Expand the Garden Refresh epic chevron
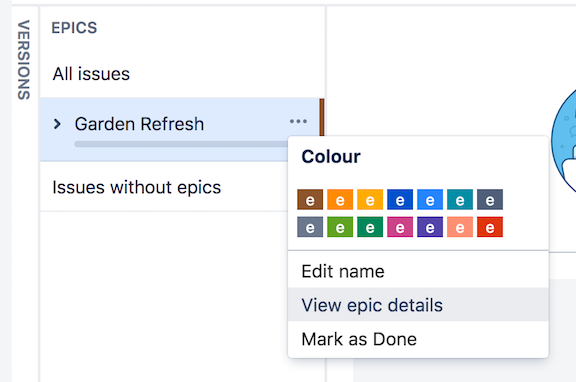Image resolution: width=576 pixels, height=382 pixels. click(x=57, y=124)
